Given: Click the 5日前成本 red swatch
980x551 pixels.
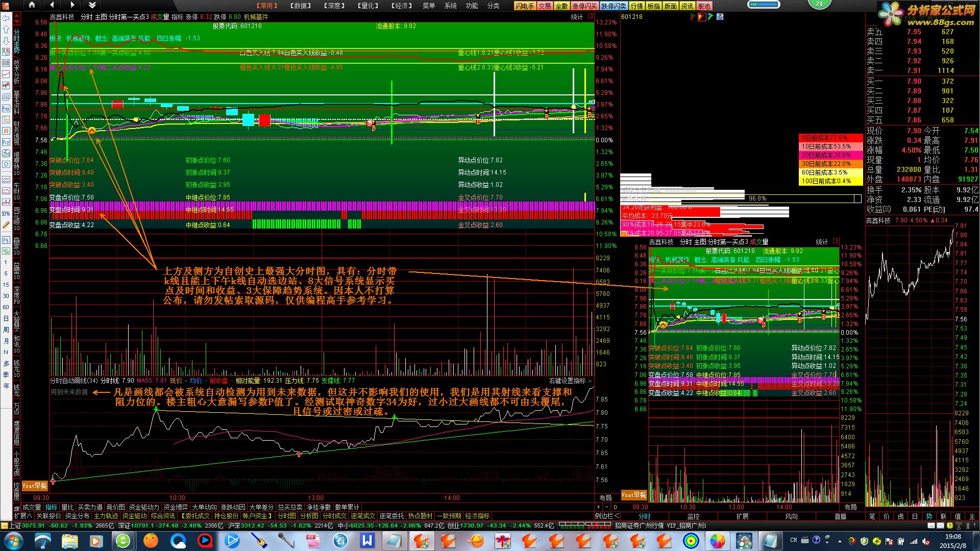Looking at the screenshot, I should 830,138.
